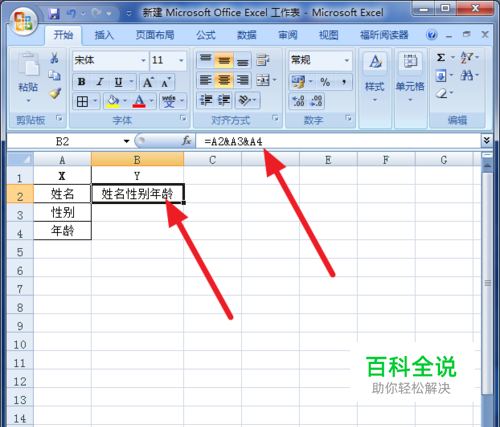Apply comma style number format
Image resolution: width=500 pixels, height=427 pixels.
pyautogui.click(x=343, y=82)
